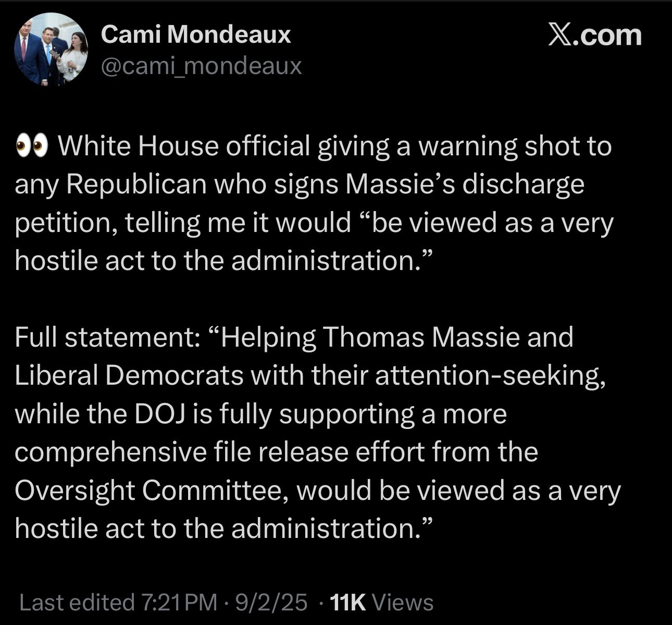672x625 pixels.
Task: Select the word "Views" in footer
Action: point(404,603)
